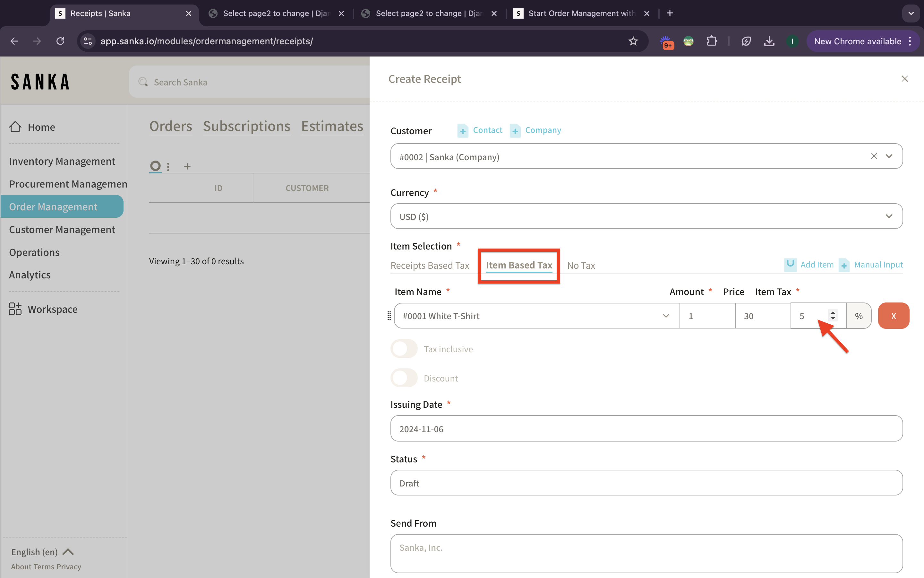Switch to the Subscriptions tab
This screenshot has height=578, width=924.
(247, 126)
